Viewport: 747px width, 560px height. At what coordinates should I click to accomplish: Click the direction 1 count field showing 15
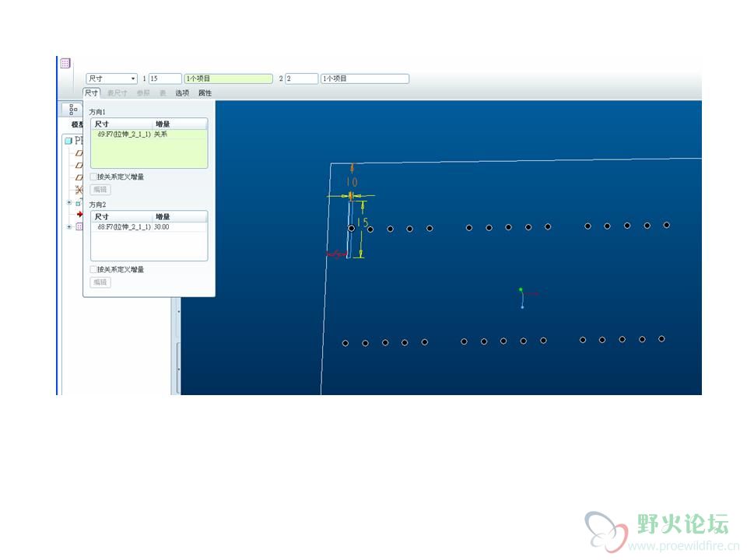click(x=165, y=79)
